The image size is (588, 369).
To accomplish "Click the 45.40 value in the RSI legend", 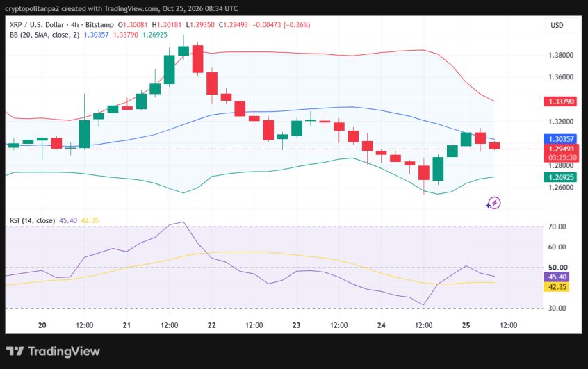I will (x=68, y=220).
